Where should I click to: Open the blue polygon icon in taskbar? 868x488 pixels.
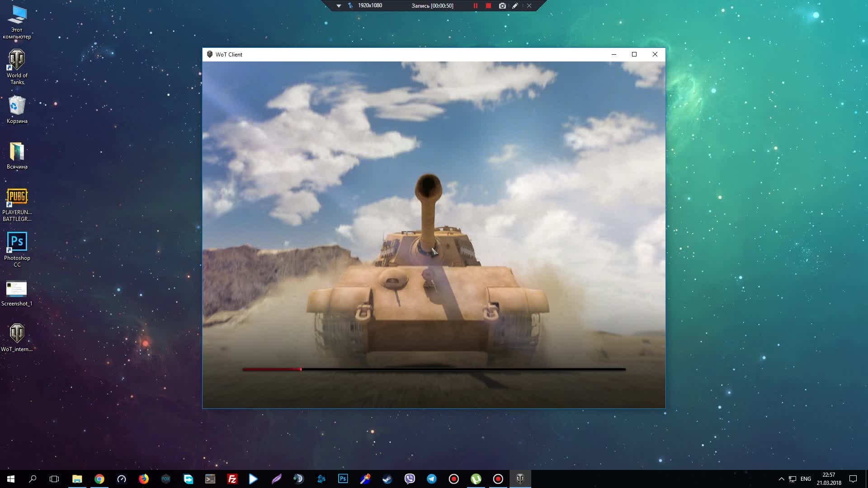[x=321, y=479]
